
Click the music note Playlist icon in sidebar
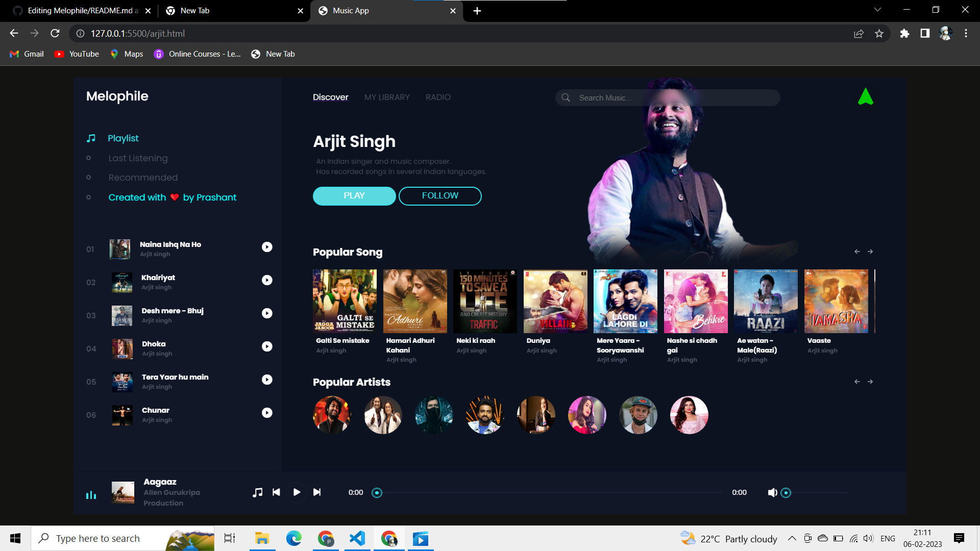coord(91,138)
